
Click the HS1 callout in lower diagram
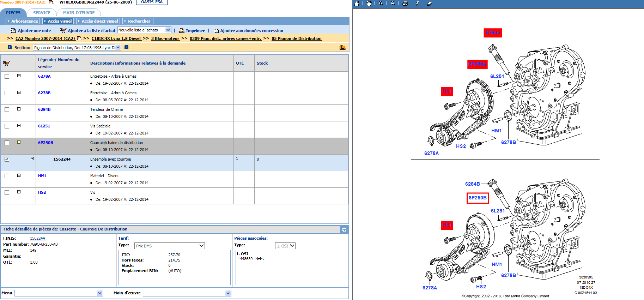(447, 225)
